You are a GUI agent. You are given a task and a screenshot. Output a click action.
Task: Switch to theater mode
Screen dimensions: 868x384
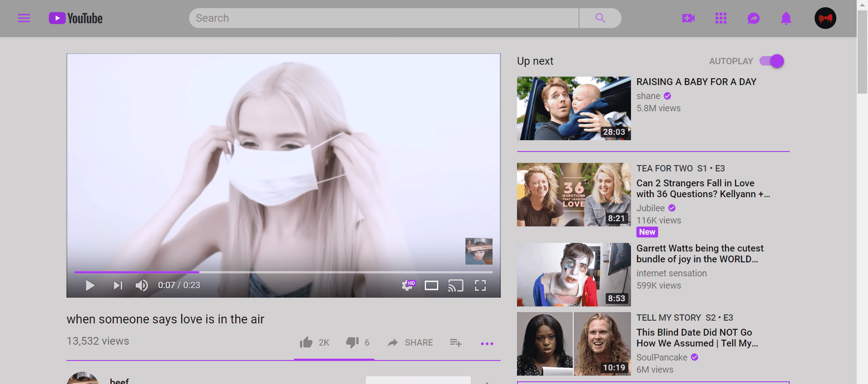pos(431,285)
